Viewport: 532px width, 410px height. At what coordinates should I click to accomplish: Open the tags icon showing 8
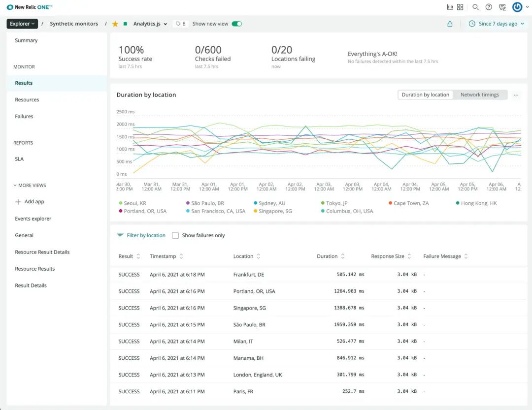coord(180,24)
